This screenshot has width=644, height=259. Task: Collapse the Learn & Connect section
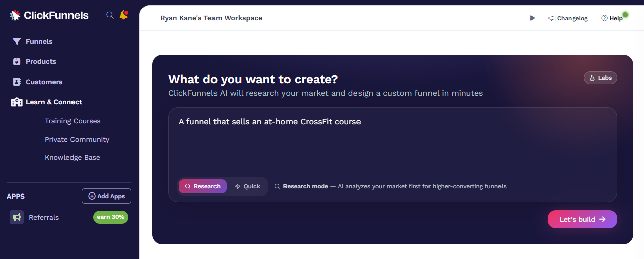click(x=54, y=102)
